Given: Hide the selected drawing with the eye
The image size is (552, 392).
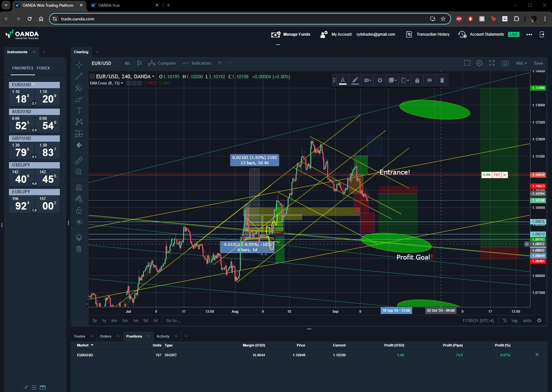Looking at the screenshot, I should coord(430,80).
